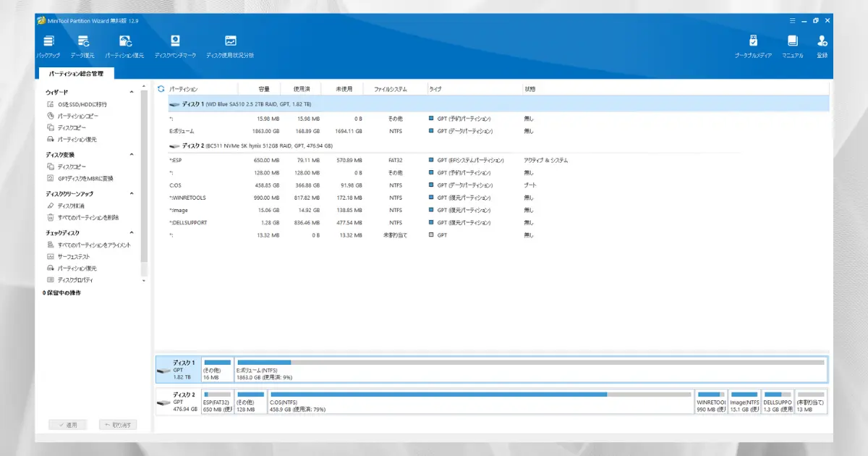Screen dimensions: 868x456
Task: Sort by the 使用済 column header
Action: point(301,89)
